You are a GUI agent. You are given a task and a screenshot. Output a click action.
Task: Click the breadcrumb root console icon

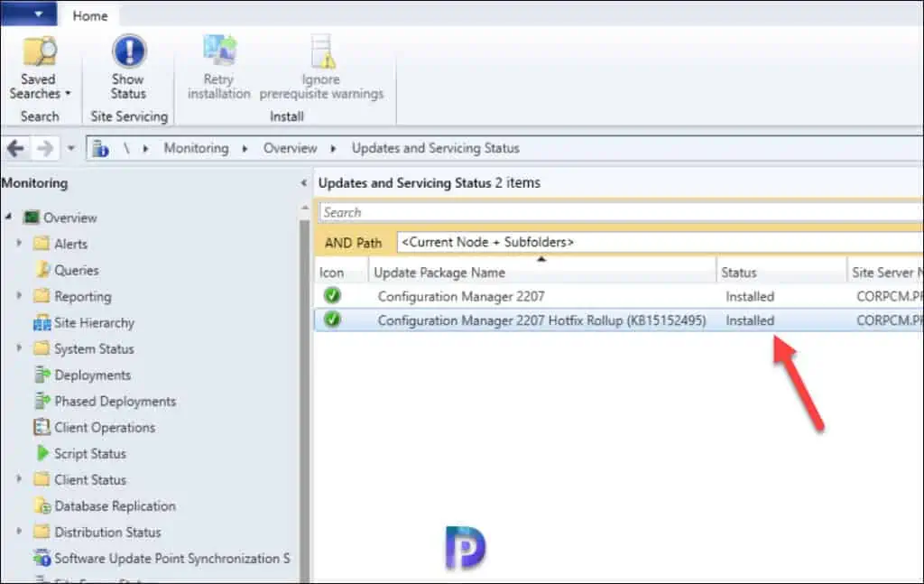point(100,149)
